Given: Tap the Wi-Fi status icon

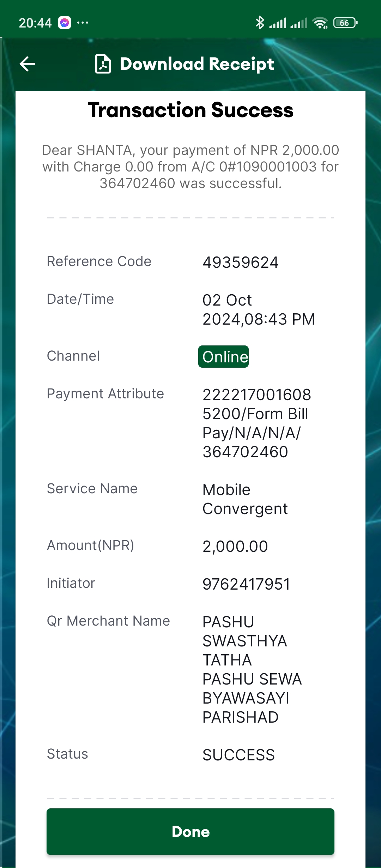Looking at the screenshot, I should coord(320,23).
